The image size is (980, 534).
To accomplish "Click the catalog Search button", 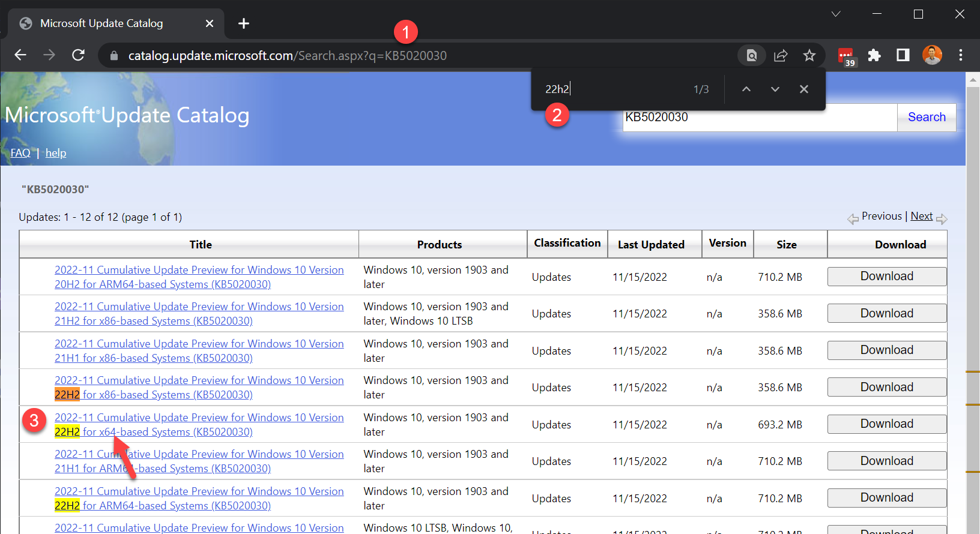I will click(927, 118).
